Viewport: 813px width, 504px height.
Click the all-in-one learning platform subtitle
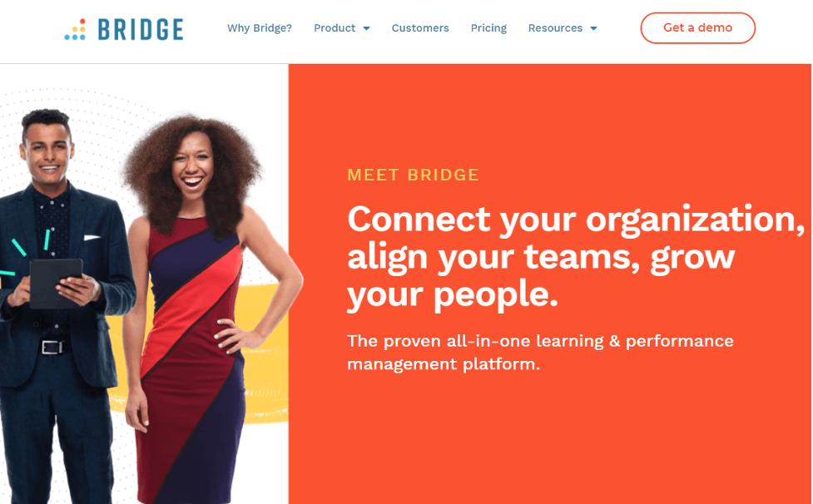tap(540, 353)
